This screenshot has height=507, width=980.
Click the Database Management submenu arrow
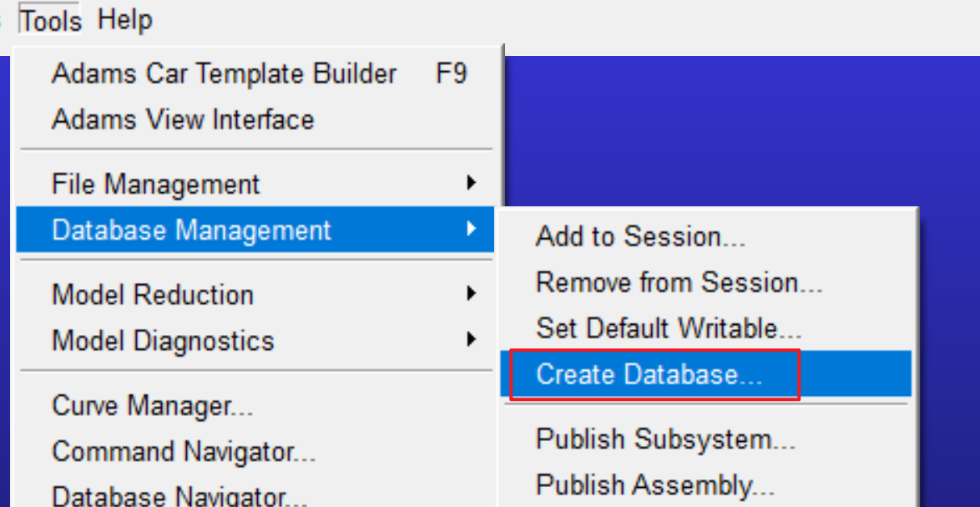coord(472,229)
